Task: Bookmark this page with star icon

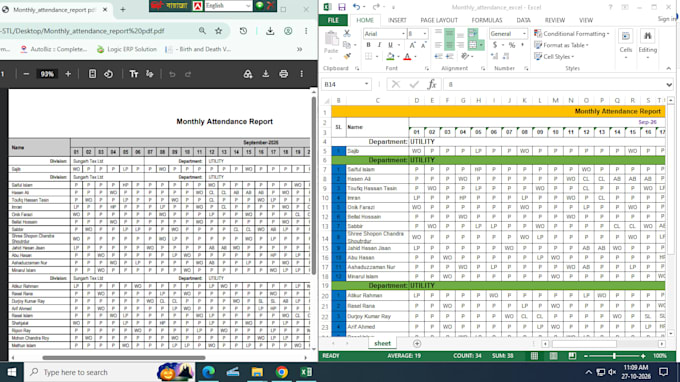Action: point(218,31)
